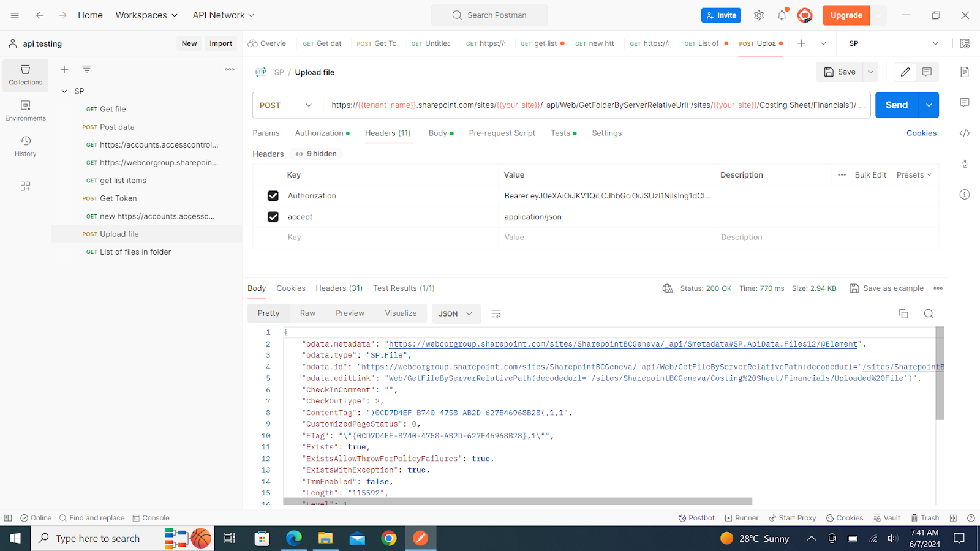Image resolution: width=980 pixels, height=551 pixels.
Task: Open the environment quick look icon
Action: [965, 43]
